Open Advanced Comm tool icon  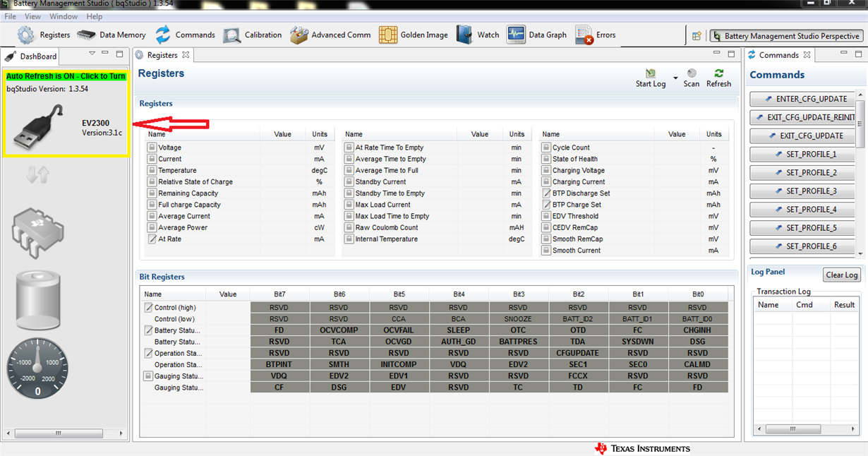point(299,35)
